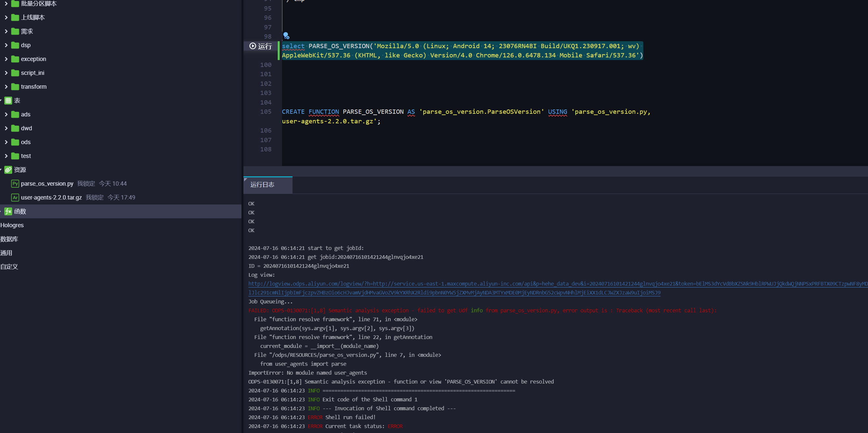Expand the dsp folder chevron

coord(6,45)
